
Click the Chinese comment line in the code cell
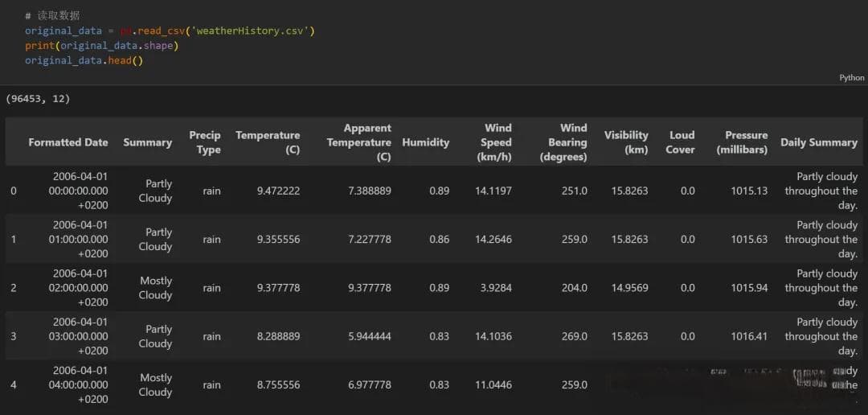[52, 16]
